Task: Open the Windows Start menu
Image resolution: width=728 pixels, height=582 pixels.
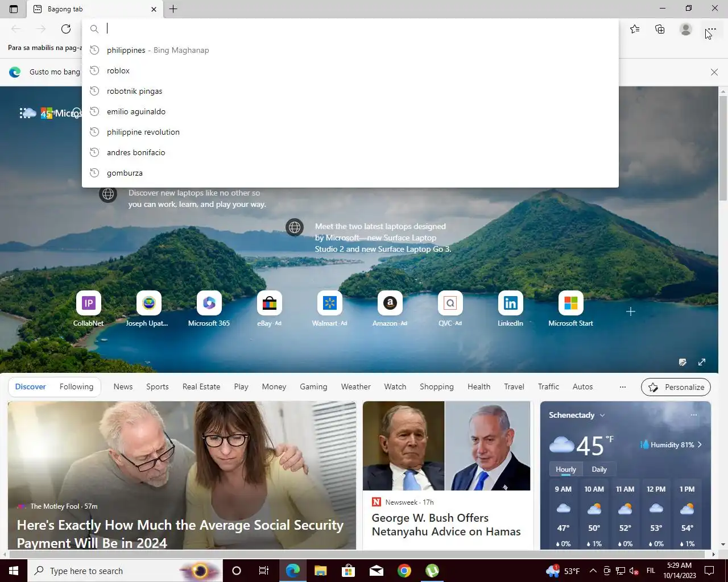Action: (x=14, y=571)
